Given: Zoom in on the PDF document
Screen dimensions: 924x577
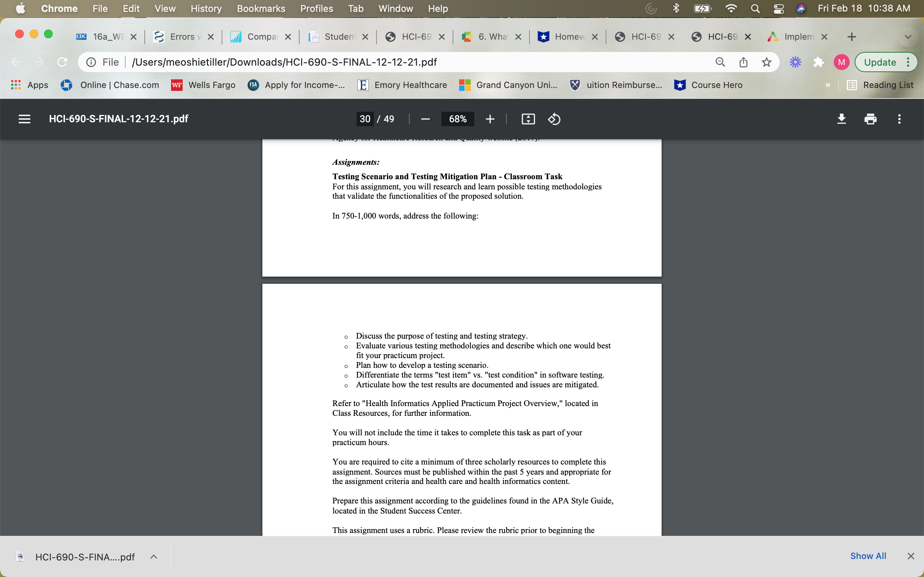Looking at the screenshot, I should pyautogui.click(x=490, y=119).
